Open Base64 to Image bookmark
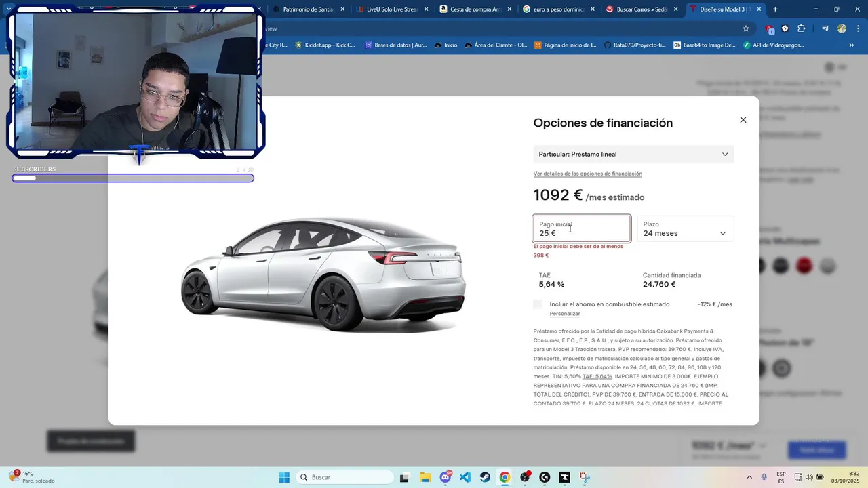The width and height of the screenshot is (868, 488). tap(705, 45)
